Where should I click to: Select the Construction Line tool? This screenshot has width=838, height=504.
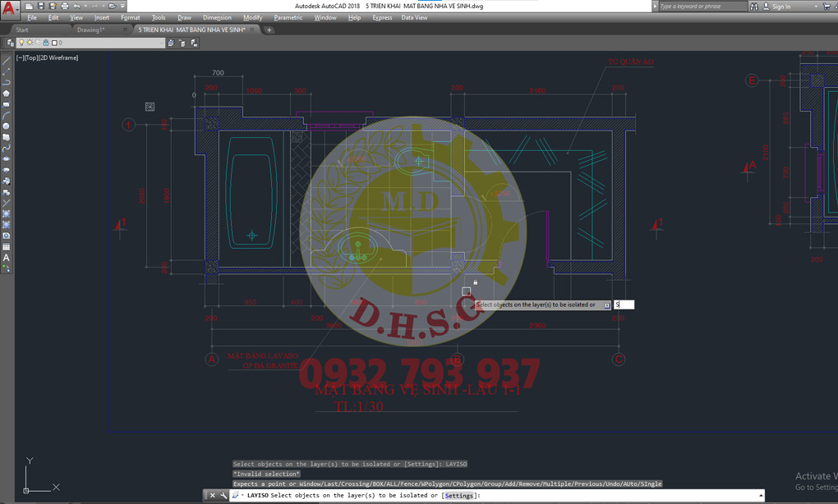click(x=7, y=71)
